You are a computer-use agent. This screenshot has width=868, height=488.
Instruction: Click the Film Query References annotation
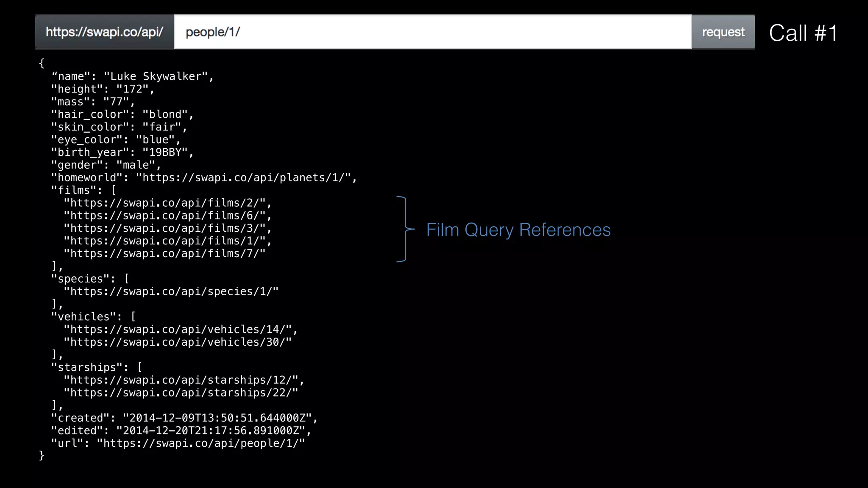click(518, 230)
